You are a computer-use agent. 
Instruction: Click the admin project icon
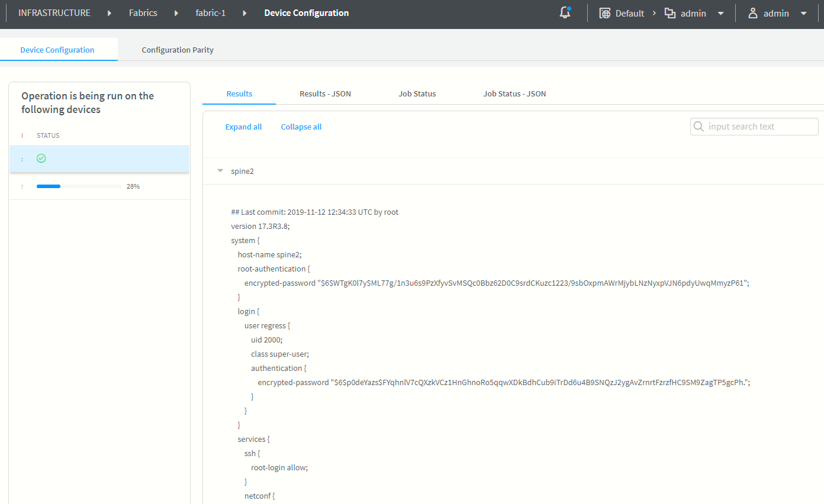click(670, 13)
